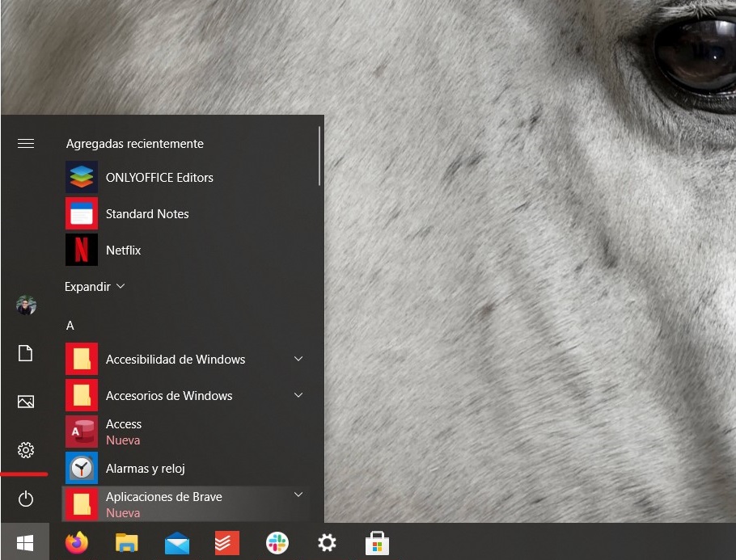The width and height of the screenshot is (736, 560).
Task: Jump to letter A section header
Action: 70,326
